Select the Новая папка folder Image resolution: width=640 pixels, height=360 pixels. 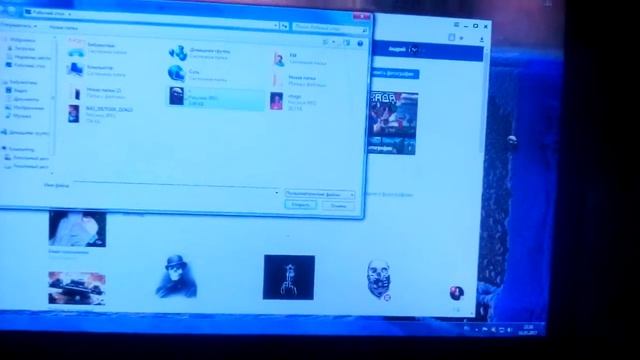point(301,80)
